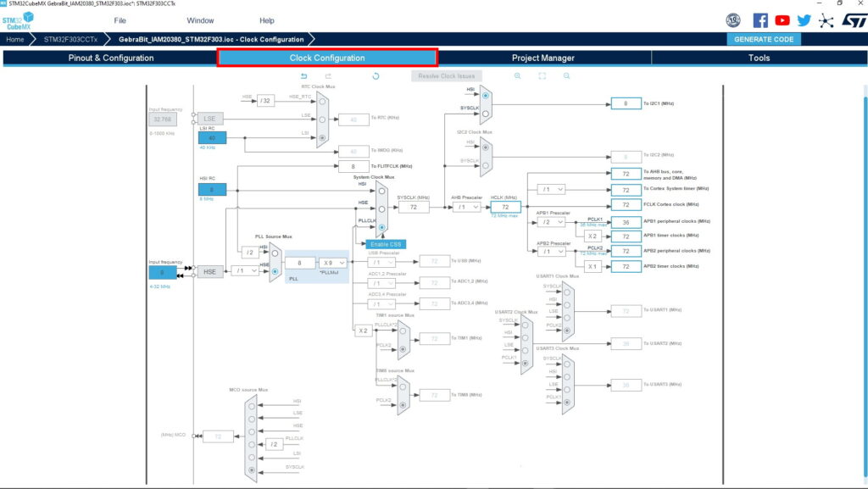Screen dimensions: 868x489
Task: Click the HSI RC 8 MHz block
Action: click(212, 190)
